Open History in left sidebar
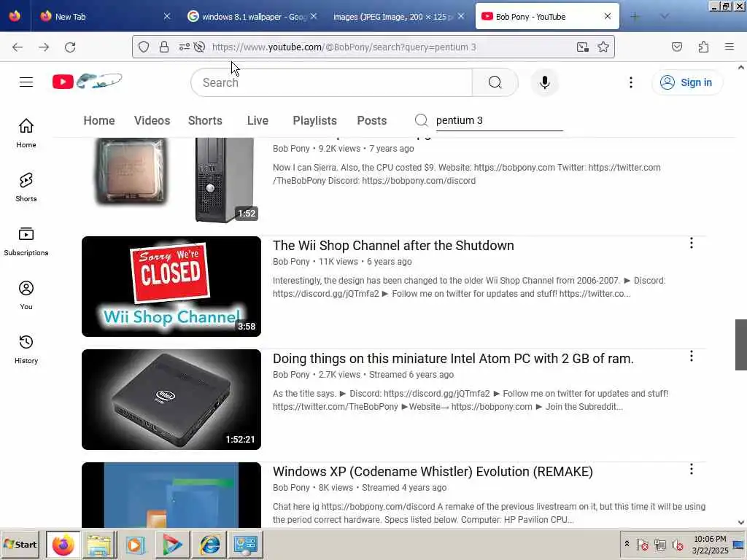The image size is (747, 560). point(26,349)
